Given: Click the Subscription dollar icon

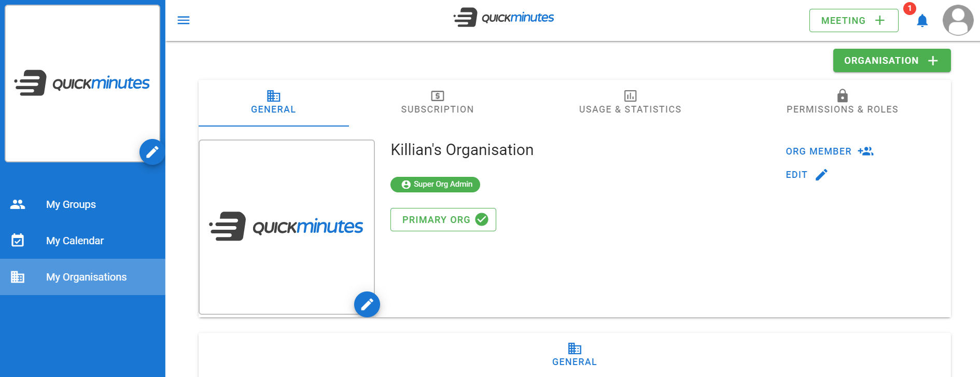Looking at the screenshot, I should [438, 95].
